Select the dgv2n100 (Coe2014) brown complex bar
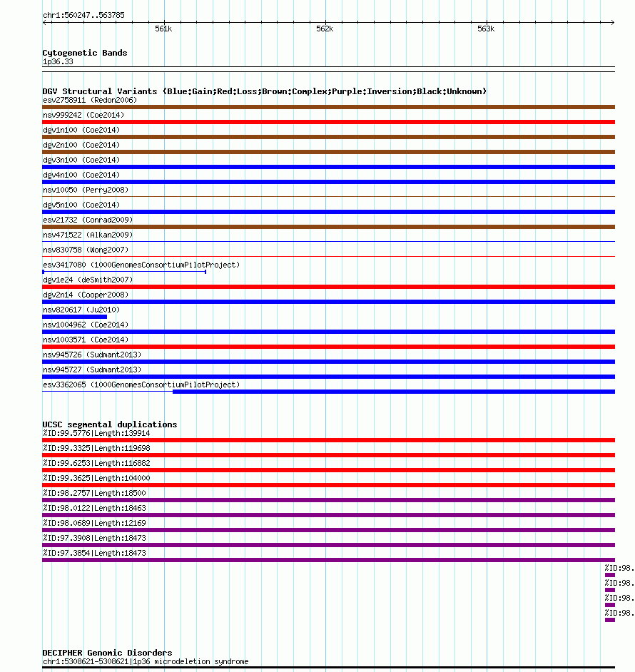This screenshot has height=672, width=635. (x=328, y=152)
